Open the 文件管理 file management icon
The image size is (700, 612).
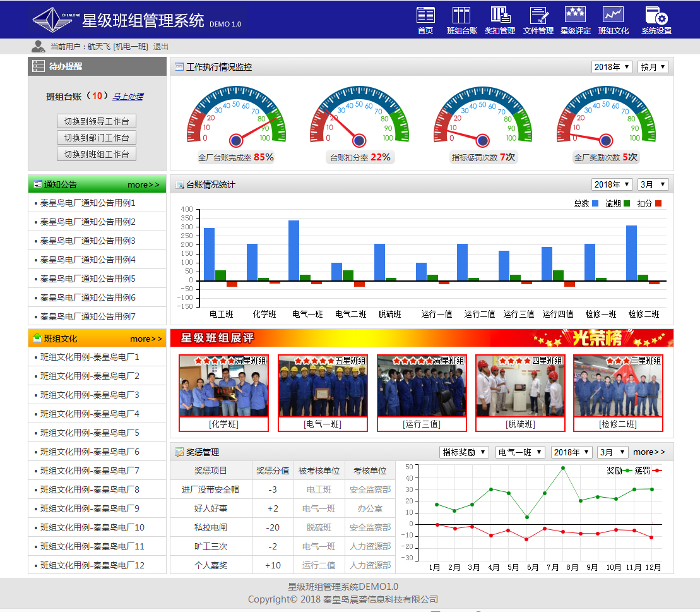[x=538, y=15]
